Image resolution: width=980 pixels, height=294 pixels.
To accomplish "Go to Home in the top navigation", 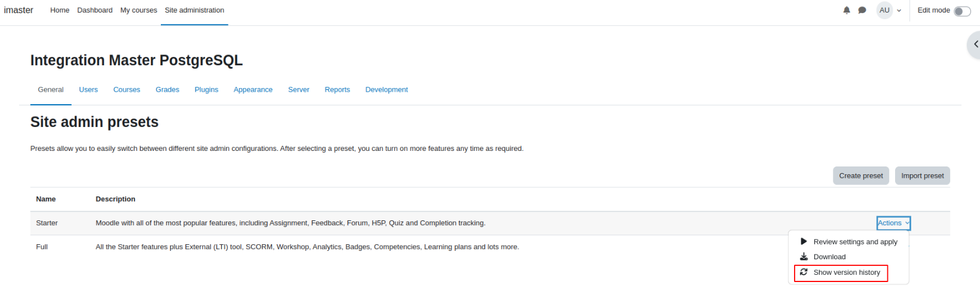I will click(60, 10).
